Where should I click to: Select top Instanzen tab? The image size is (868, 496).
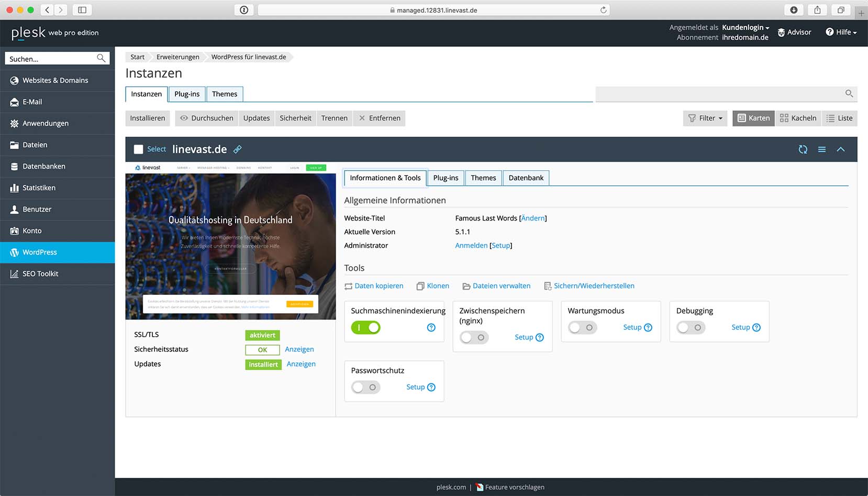coord(147,94)
